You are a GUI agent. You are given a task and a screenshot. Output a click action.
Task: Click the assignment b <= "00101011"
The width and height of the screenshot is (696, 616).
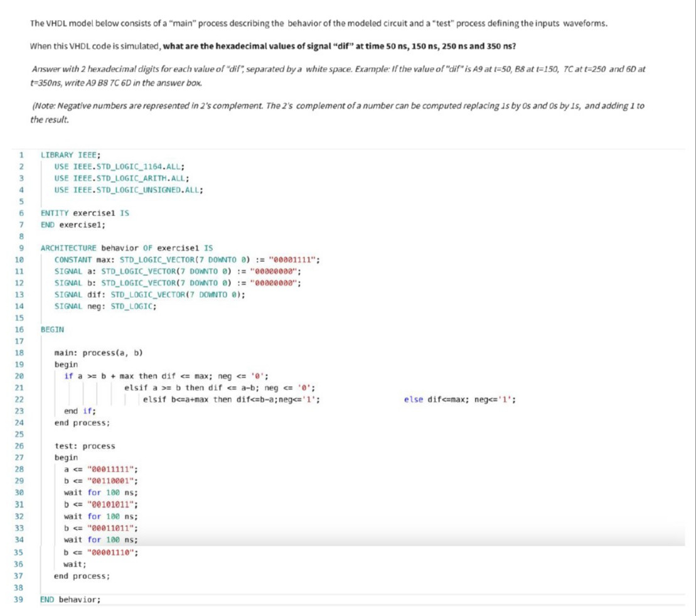click(x=101, y=504)
